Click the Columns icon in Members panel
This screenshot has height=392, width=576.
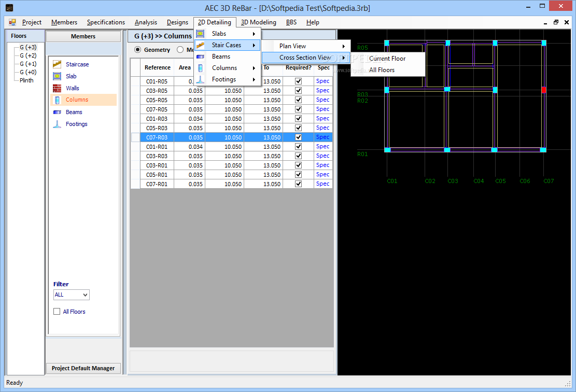click(x=57, y=100)
